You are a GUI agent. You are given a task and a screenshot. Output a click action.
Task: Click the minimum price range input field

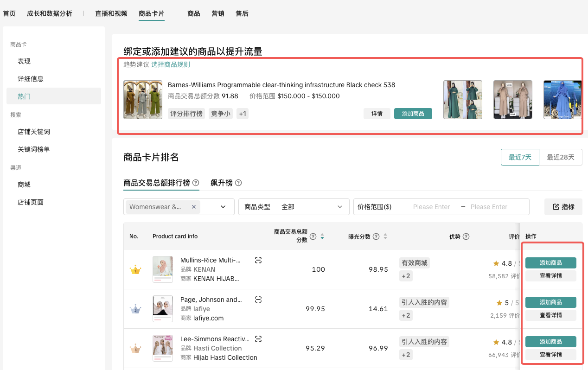(x=431, y=207)
